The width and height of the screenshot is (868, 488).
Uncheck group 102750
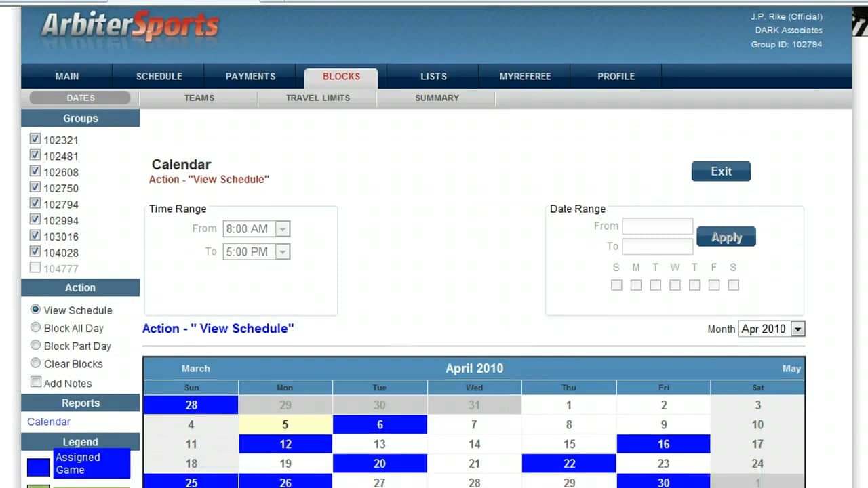(x=35, y=188)
